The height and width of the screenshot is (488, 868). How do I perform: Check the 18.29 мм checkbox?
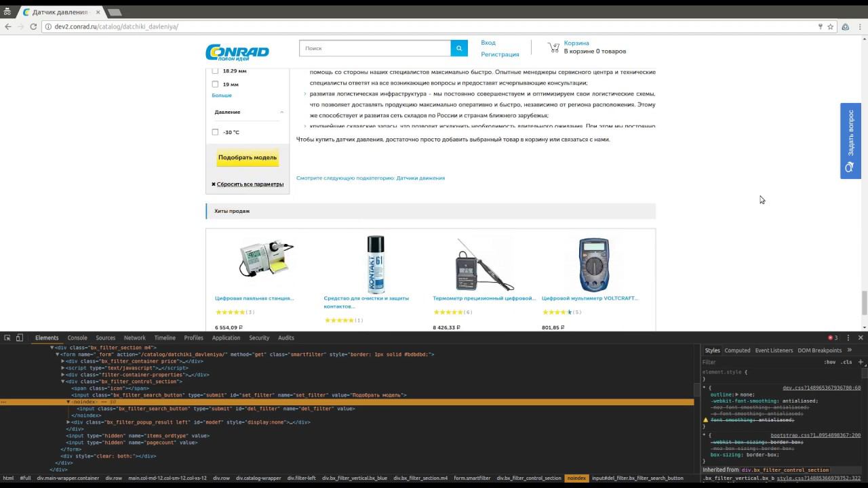tap(215, 70)
